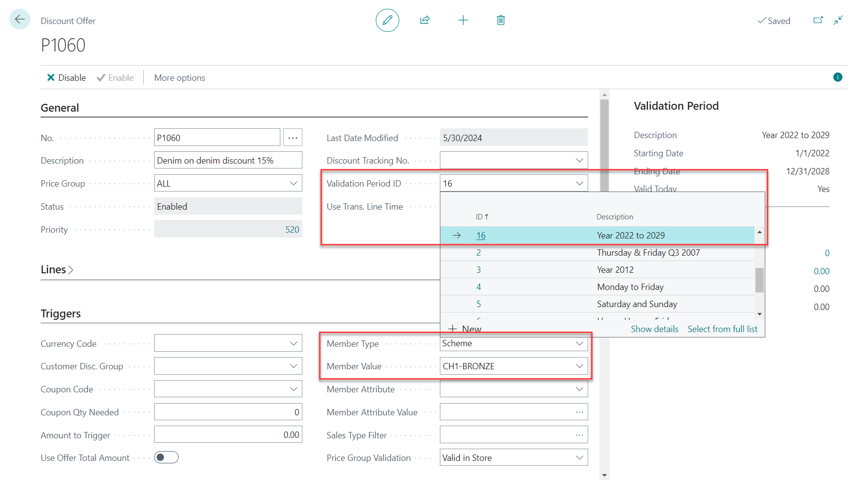
Task: Click the trash delete icon
Action: [x=501, y=20]
